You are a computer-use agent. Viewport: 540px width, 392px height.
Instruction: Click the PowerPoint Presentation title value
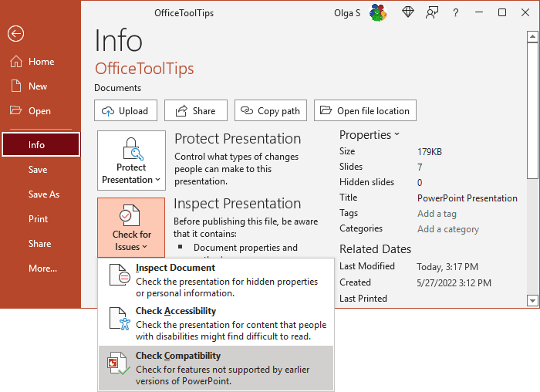coord(467,198)
